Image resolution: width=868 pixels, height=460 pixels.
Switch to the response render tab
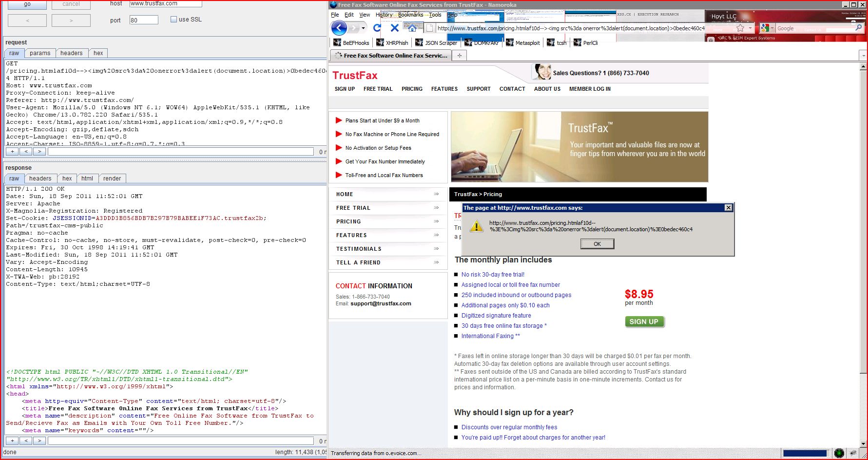coord(112,179)
